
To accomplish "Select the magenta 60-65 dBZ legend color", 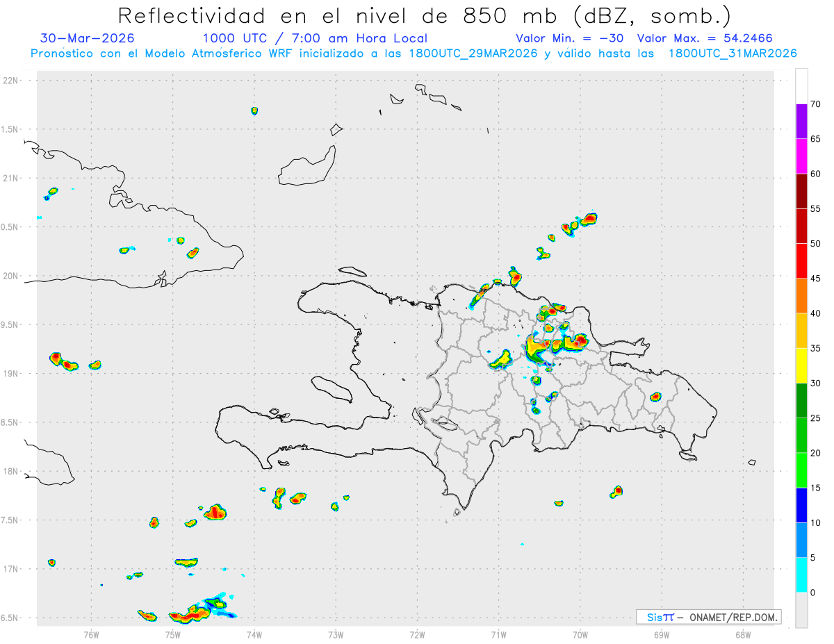I will tap(801, 156).
